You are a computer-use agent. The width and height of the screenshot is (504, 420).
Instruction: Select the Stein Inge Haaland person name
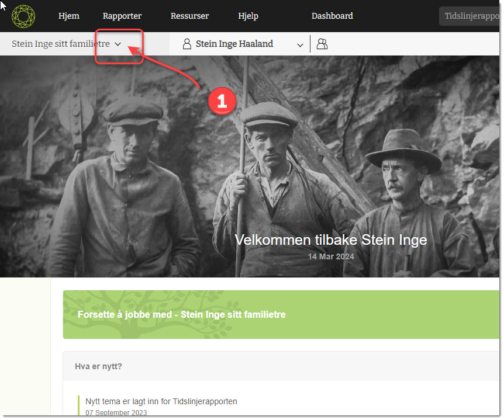tap(234, 44)
